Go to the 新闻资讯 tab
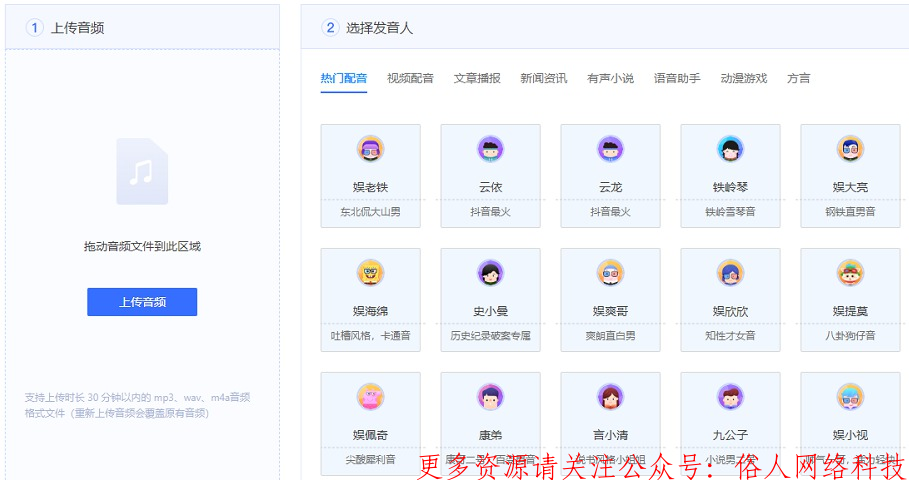Image resolution: width=909 pixels, height=480 pixels. point(544,78)
